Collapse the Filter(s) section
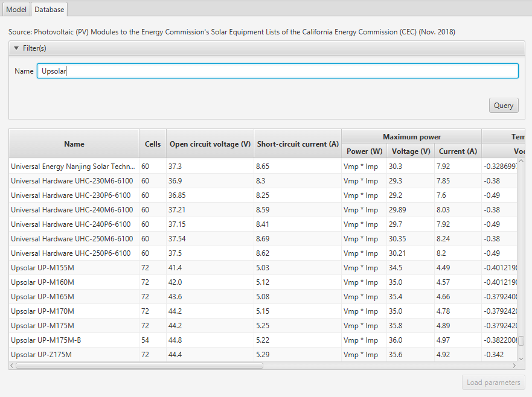The image size is (532, 397). [x=16, y=48]
